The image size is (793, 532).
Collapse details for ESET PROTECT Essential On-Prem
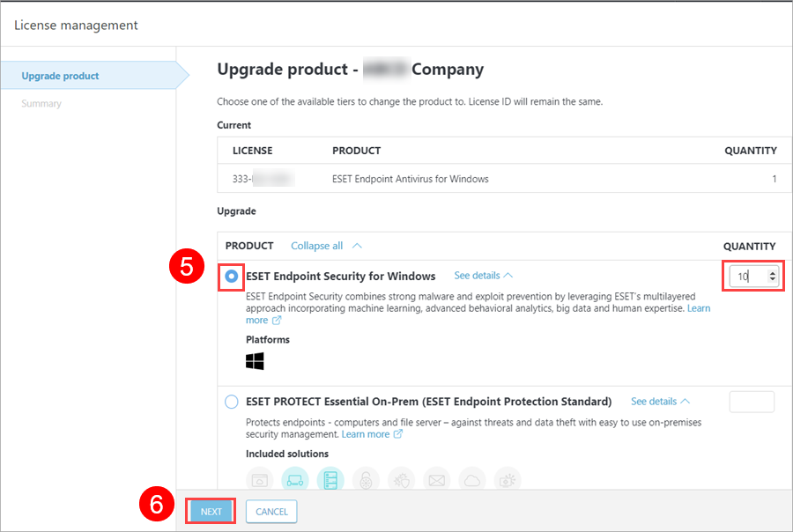pyautogui.click(x=660, y=402)
